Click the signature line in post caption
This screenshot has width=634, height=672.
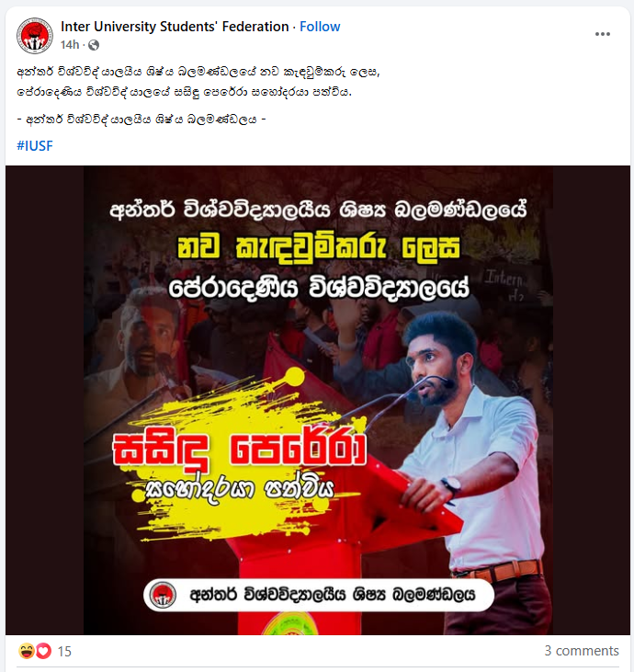[x=142, y=120]
